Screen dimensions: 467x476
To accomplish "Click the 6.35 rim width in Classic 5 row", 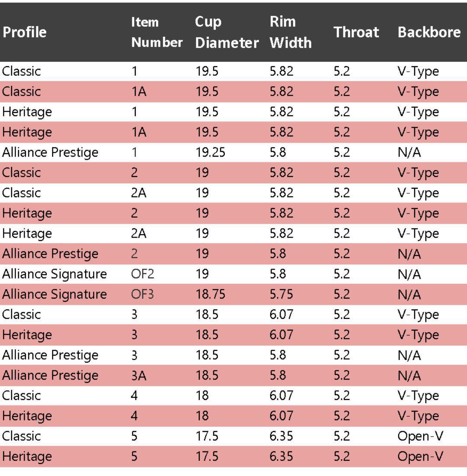I will click(281, 436).
